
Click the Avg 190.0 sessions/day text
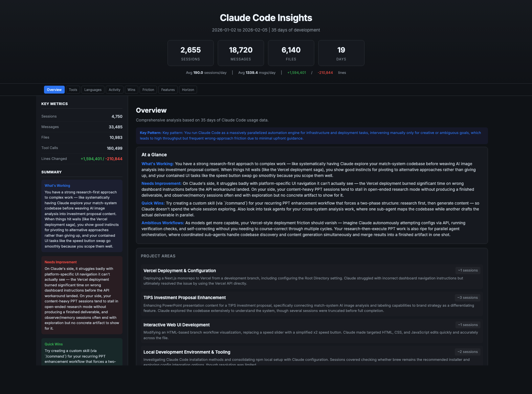click(206, 73)
